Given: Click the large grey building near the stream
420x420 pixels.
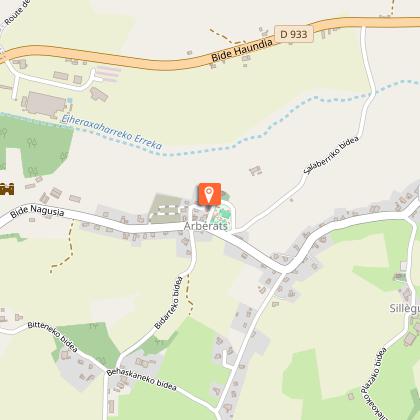Looking at the screenshot, I should (45, 105).
